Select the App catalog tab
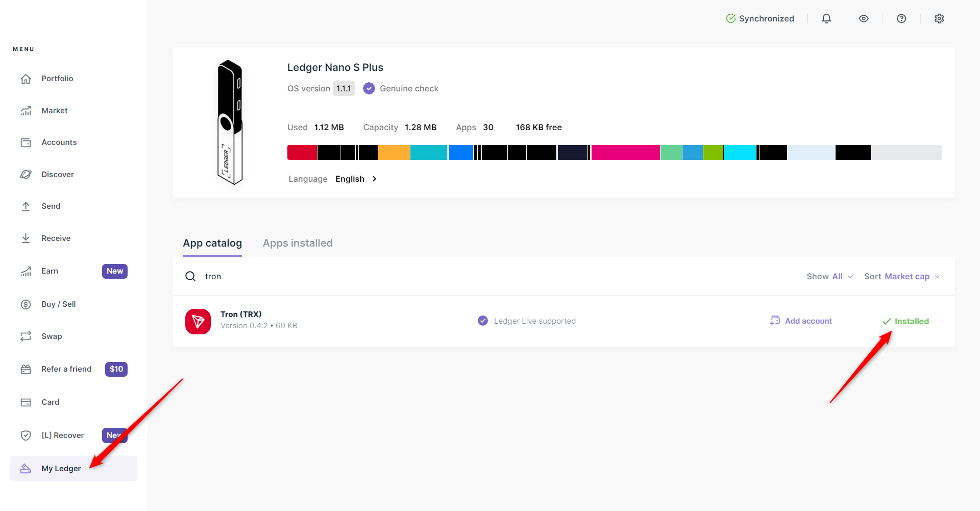Screen dimensions: 980x511 pos(212,243)
